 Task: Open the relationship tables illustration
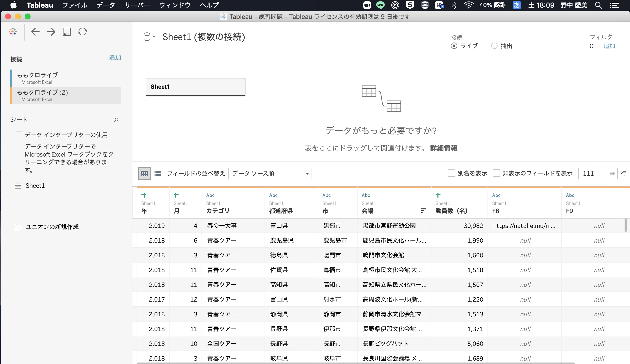[x=381, y=98]
